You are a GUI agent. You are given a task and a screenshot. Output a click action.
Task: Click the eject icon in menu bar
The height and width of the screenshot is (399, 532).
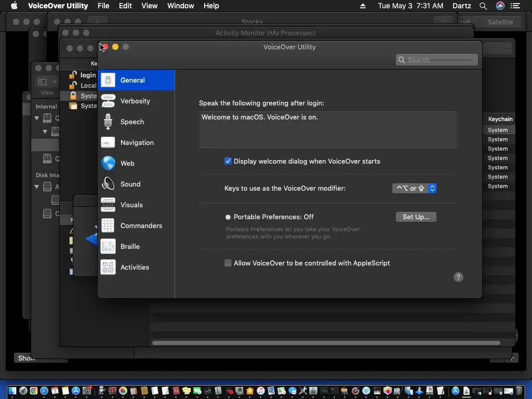pyautogui.click(x=363, y=6)
